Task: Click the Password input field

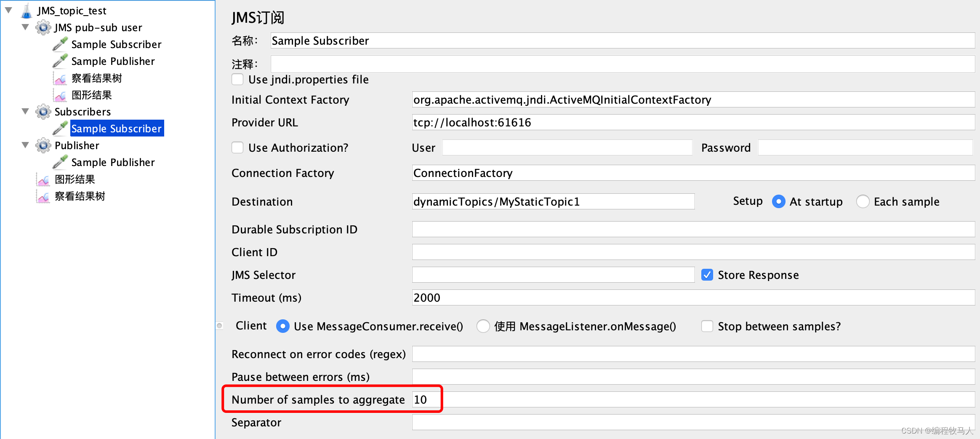Action: [x=865, y=147]
